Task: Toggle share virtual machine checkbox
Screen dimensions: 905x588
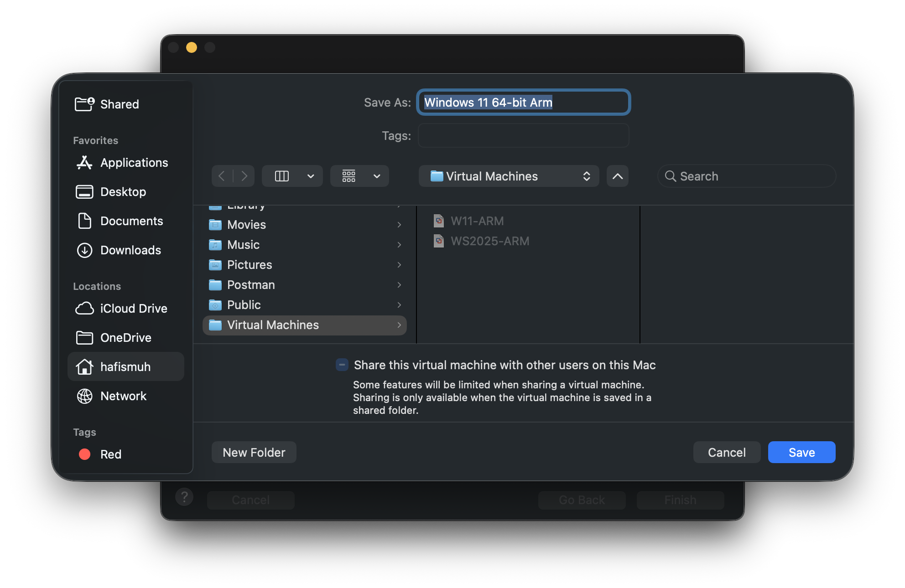Action: [x=342, y=365]
